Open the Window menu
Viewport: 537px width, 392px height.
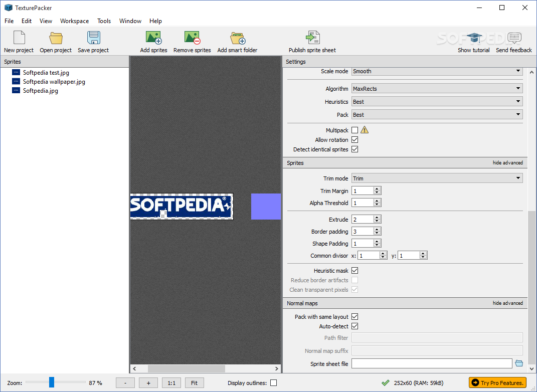tap(130, 21)
